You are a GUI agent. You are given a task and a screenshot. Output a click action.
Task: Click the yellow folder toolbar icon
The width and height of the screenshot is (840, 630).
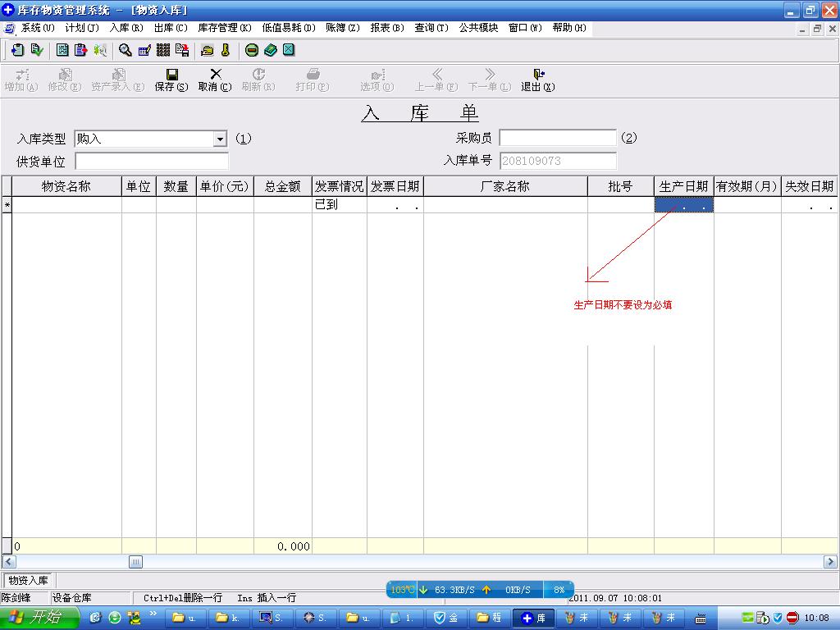[208, 50]
